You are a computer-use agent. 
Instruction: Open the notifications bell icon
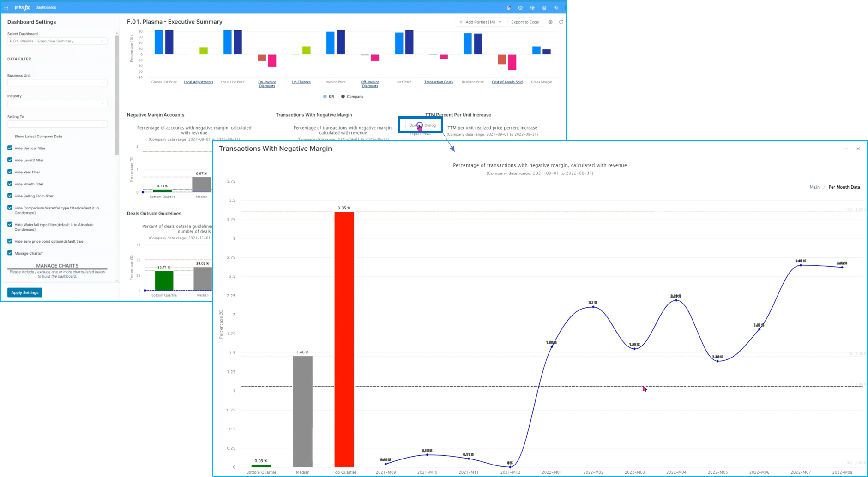pos(508,8)
